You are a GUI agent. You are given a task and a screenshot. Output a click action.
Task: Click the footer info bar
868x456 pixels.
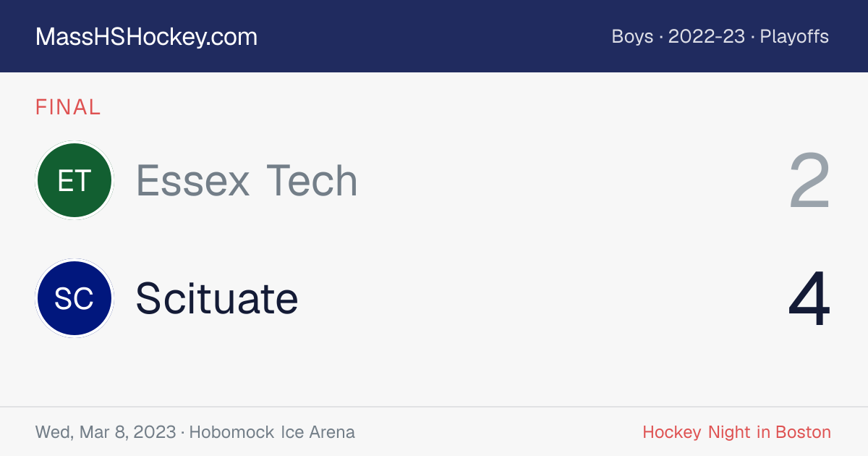[434, 432]
